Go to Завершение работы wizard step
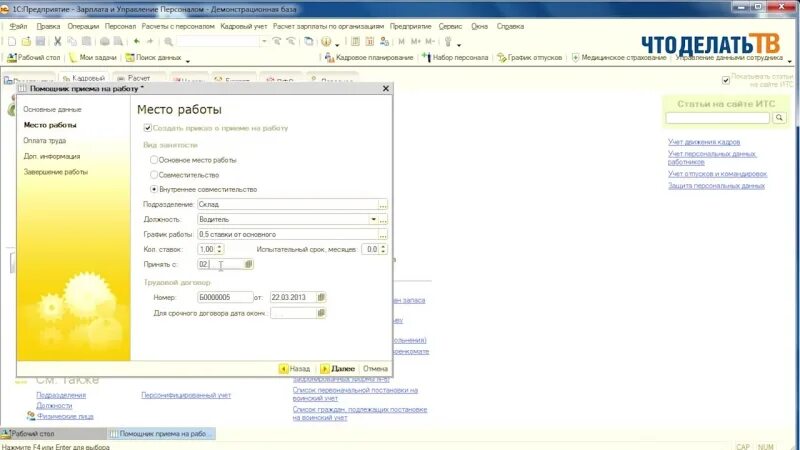Screen dimensions: 800x450 coord(56,172)
